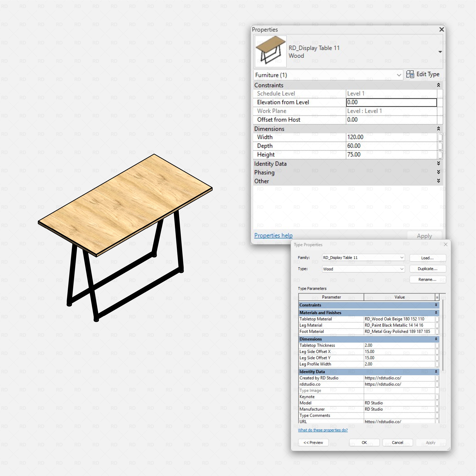Click Cancel in Type Properties
476x476 pixels.
(397, 443)
